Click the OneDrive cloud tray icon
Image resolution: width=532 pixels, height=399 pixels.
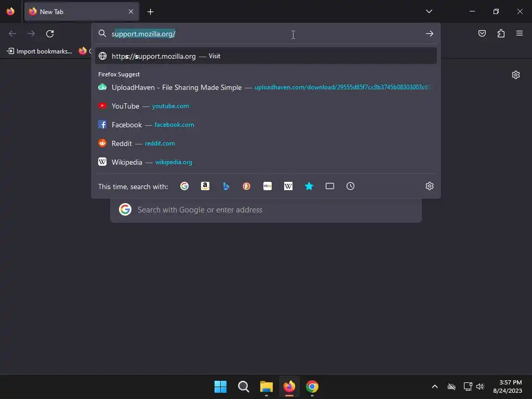451,387
